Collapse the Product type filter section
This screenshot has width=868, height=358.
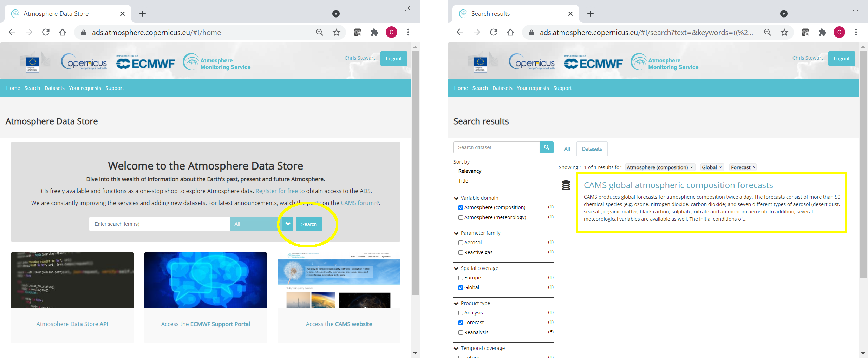(456, 304)
